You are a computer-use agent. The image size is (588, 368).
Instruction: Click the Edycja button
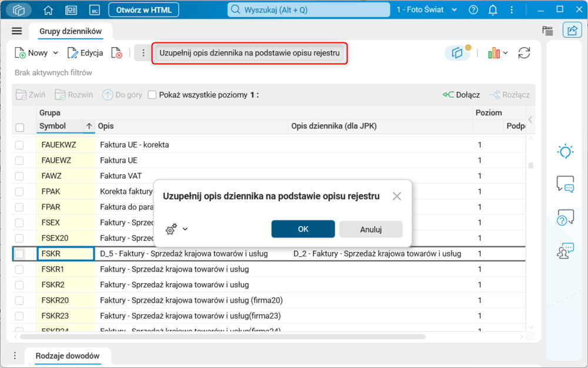(85, 53)
